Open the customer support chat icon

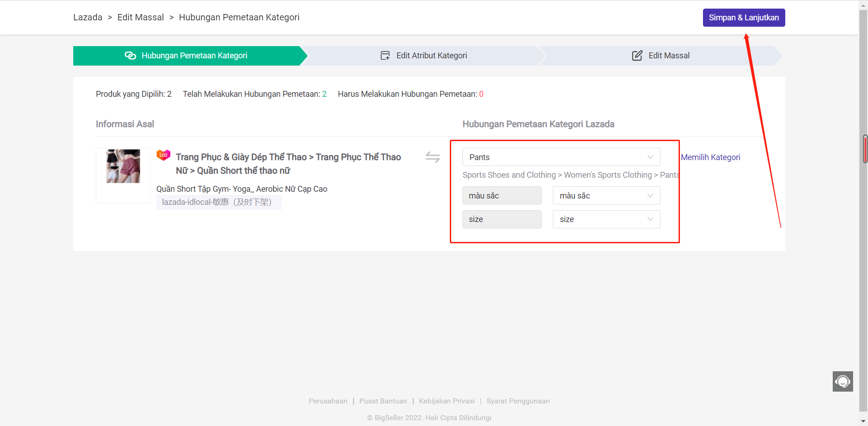[843, 381]
